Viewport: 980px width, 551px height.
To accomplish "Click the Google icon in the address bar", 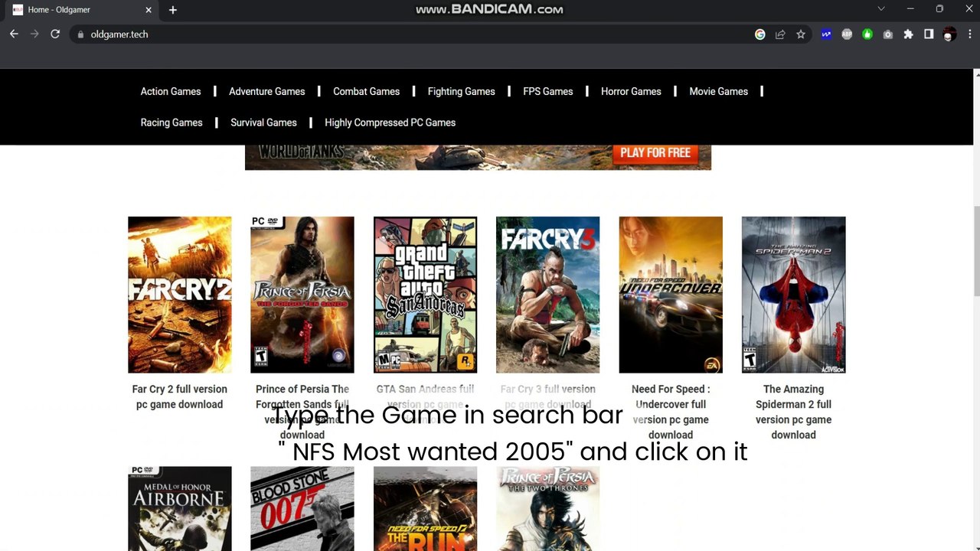I will pos(760,34).
